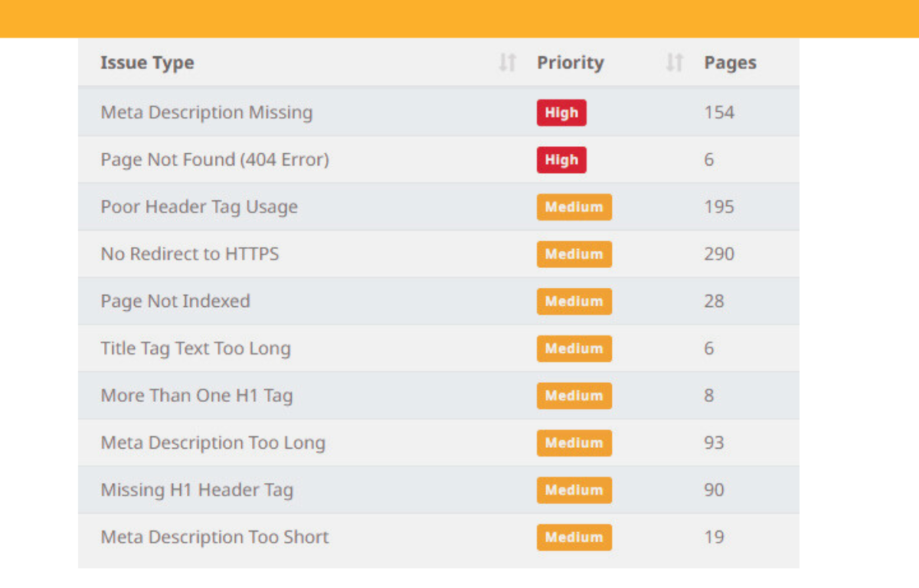Select the Page Not Found (404 Error) text
This screenshot has height=588, width=919.
tap(214, 160)
